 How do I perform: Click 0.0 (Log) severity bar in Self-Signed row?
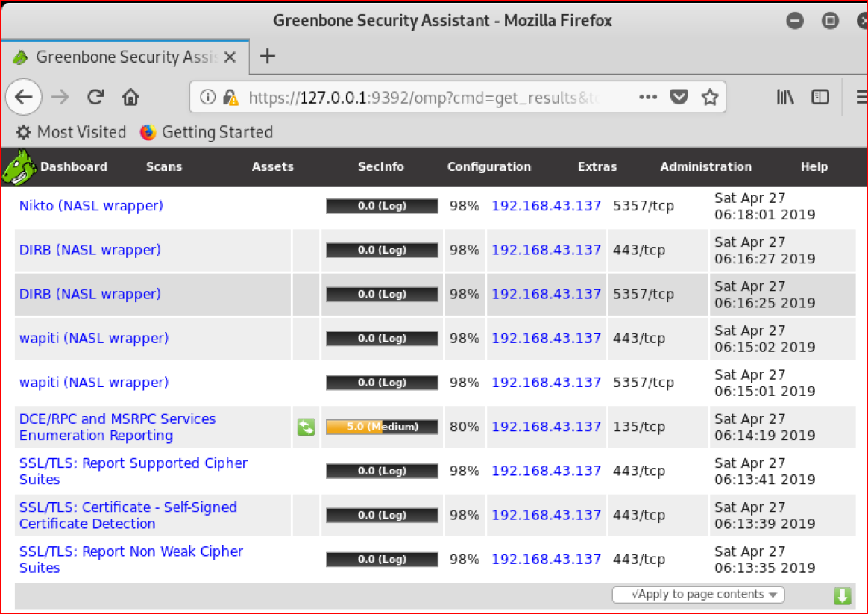tap(382, 516)
